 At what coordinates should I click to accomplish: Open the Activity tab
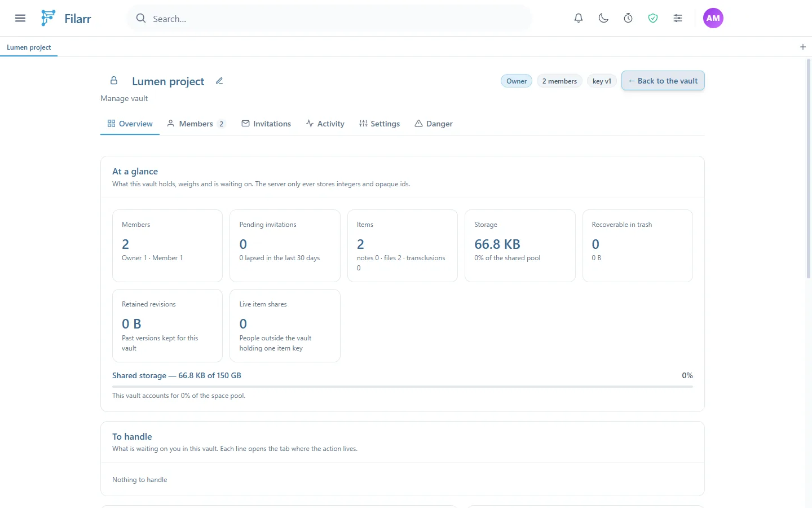coord(325,124)
